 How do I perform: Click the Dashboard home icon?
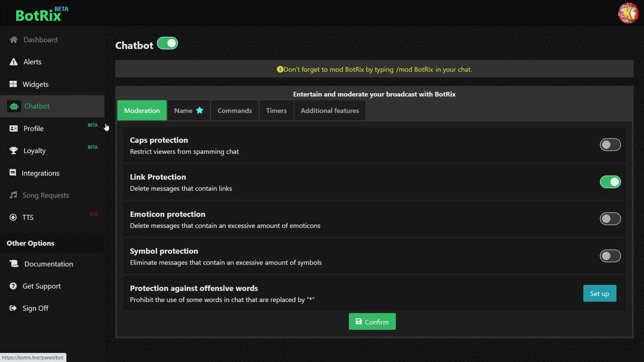(x=14, y=40)
